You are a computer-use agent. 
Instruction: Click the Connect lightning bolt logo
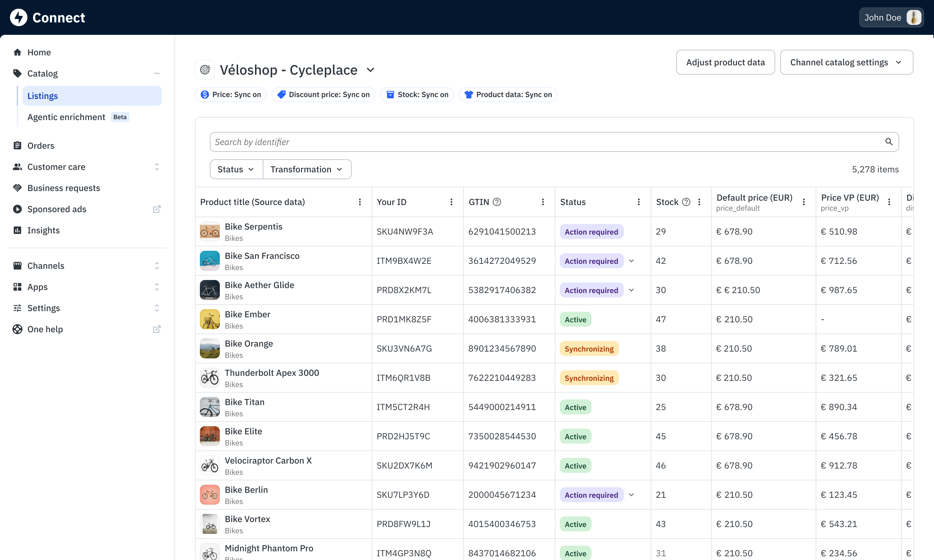[x=18, y=17]
